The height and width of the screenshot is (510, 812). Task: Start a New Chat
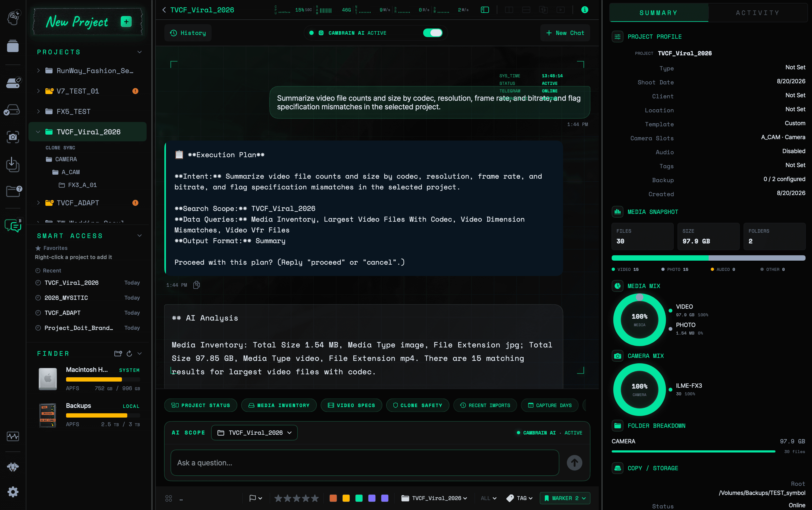tap(565, 33)
